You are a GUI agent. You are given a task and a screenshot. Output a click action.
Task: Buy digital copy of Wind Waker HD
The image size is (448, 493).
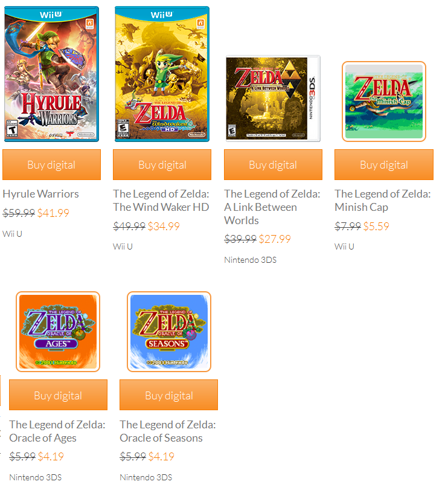click(162, 165)
